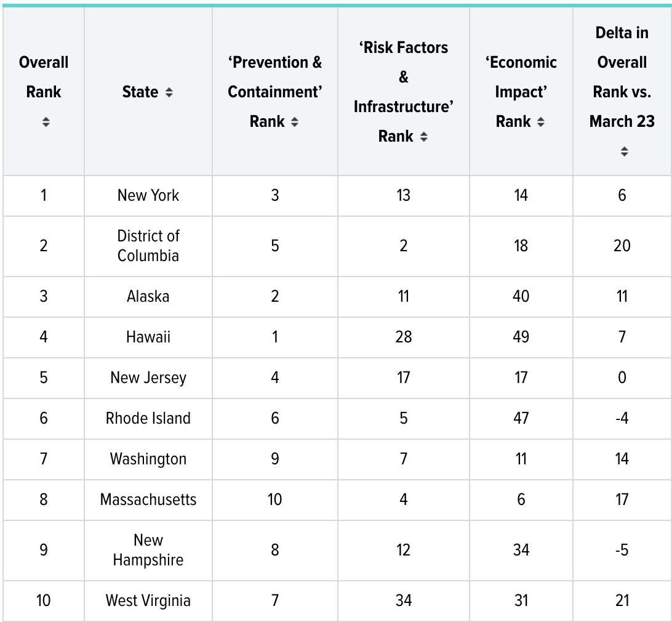Sort by Economic Impact Rank arrows
672x622 pixels.
(x=540, y=122)
